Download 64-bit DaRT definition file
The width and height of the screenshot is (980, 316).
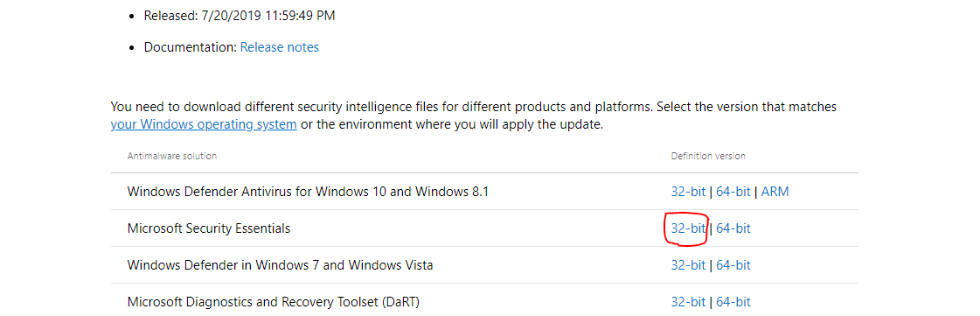tap(733, 302)
